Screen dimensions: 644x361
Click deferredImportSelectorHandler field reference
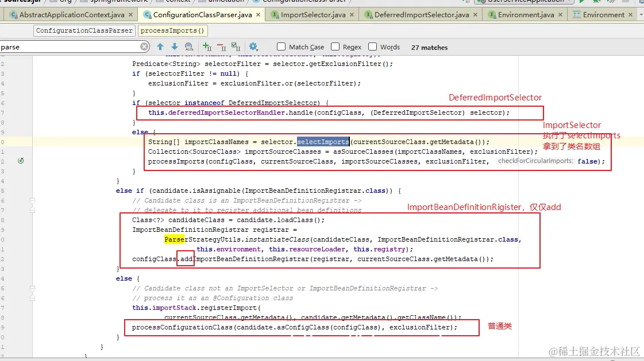click(x=226, y=113)
